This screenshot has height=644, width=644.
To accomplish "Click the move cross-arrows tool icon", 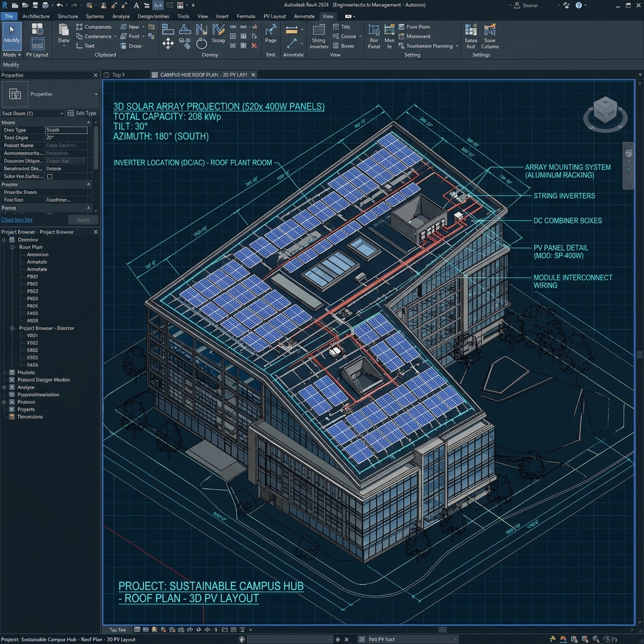I will [168, 43].
